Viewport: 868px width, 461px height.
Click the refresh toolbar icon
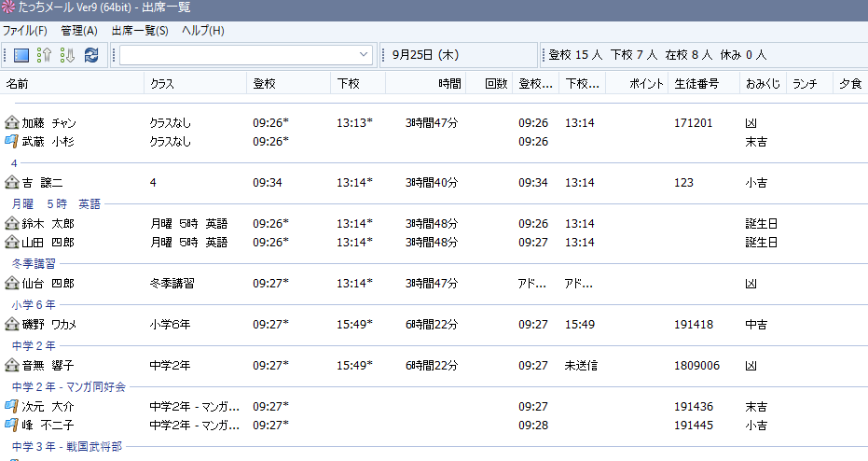coord(91,55)
